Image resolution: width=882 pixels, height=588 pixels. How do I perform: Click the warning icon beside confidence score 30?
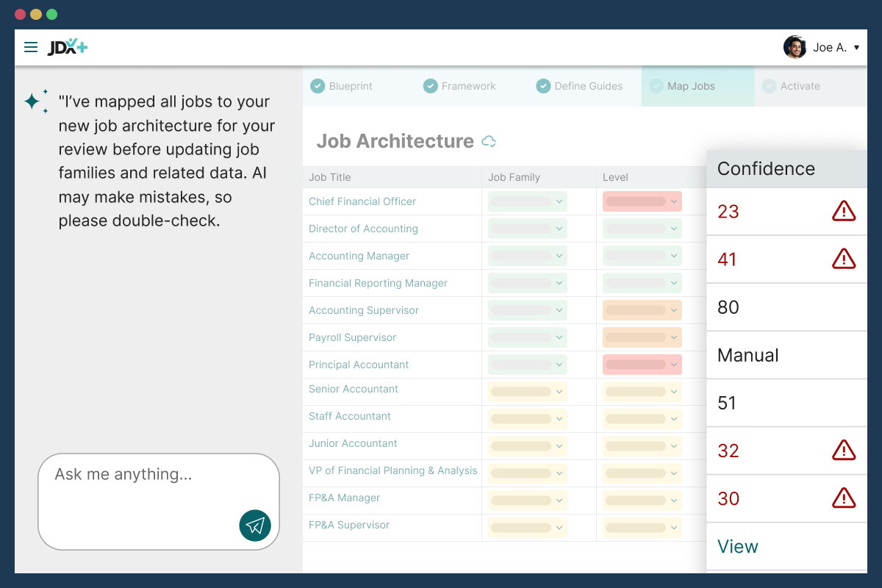844,498
